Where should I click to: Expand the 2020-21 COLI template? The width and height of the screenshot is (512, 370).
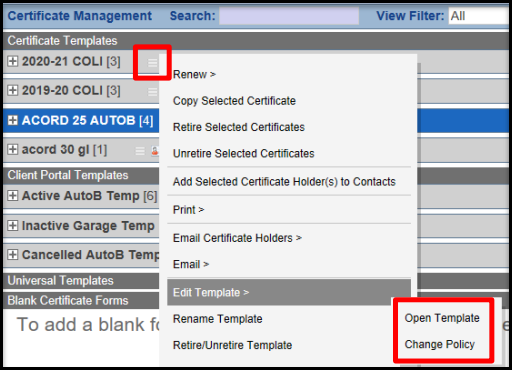13,61
